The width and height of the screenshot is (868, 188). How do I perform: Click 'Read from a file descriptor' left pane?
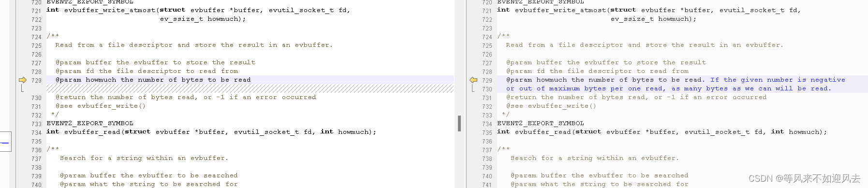click(x=194, y=45)
